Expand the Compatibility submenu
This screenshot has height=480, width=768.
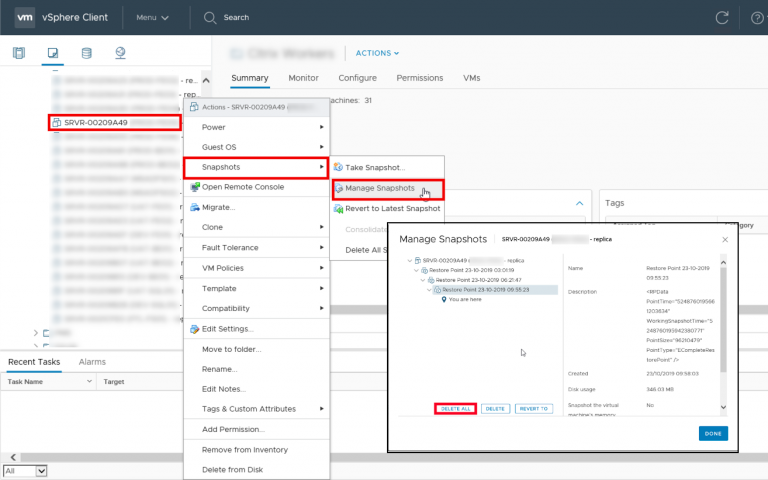(256, 309)
